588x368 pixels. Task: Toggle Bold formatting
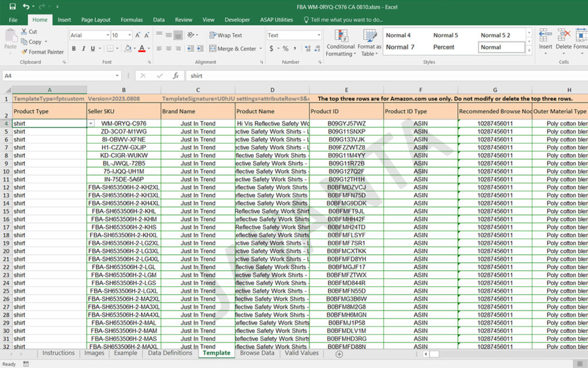pyautogui.click(x=75, y=49)
